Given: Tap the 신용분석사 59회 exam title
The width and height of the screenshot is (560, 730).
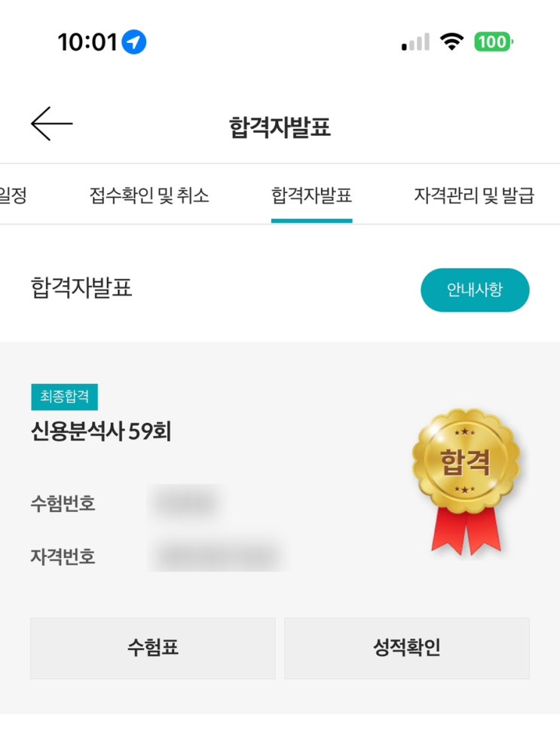Looking at the screenshot, I should 101,431.
